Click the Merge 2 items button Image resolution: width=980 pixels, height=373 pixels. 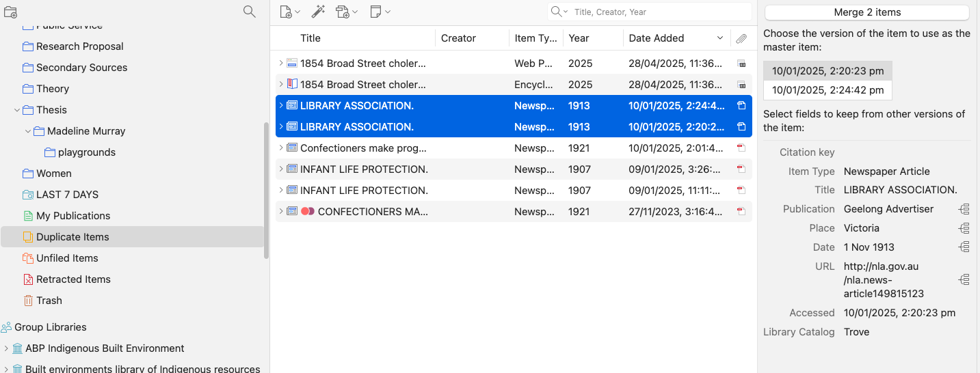[x=867, y=12]
